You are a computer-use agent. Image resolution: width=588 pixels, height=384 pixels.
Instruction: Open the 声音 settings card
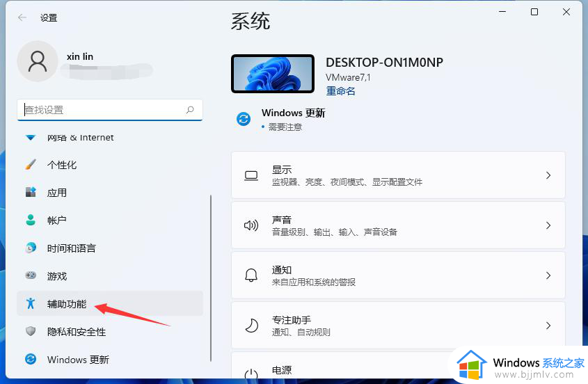(398, 225)
